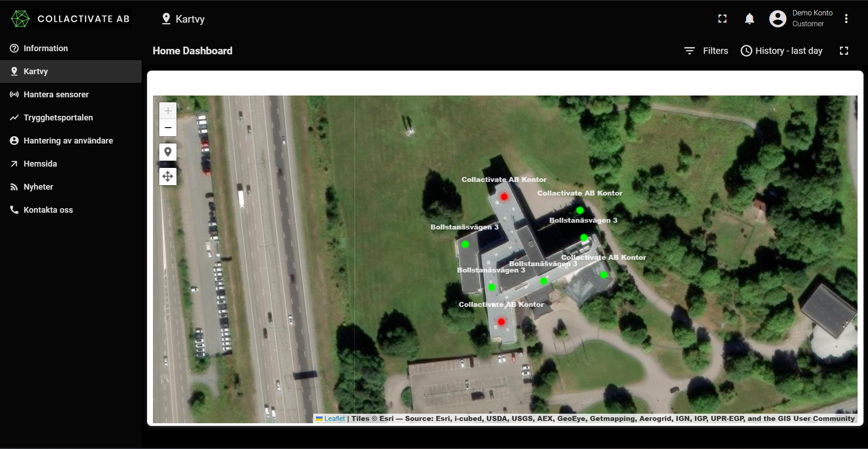Click the map zoom out button
This screenshot has height=449, width=868.
click(x=168, y=128)
